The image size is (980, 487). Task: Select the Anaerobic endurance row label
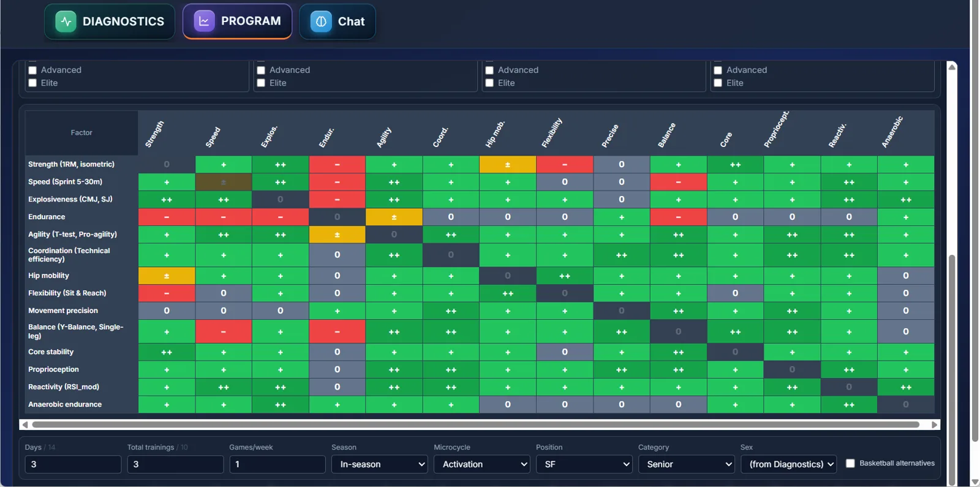[x=65, y=404]
